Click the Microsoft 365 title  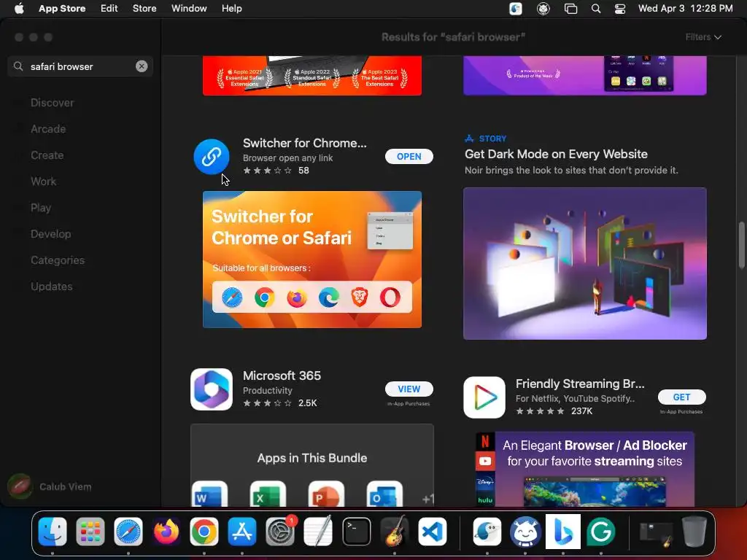[282, 376]
